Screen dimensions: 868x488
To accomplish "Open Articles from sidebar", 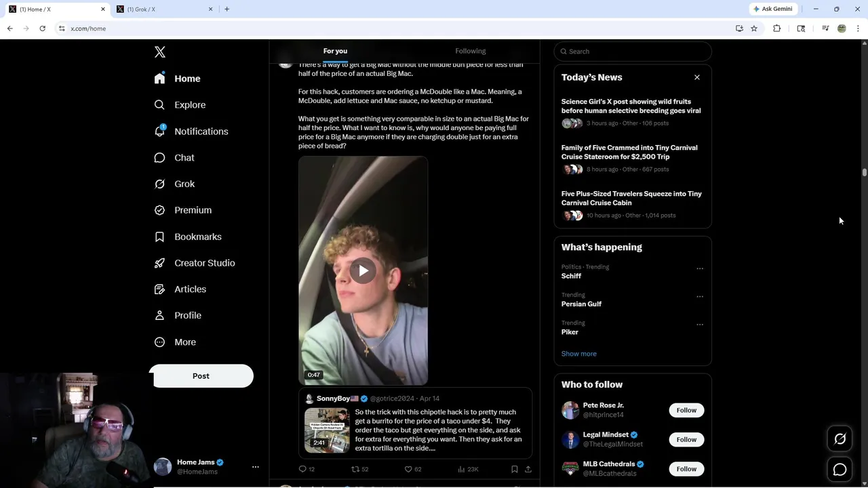I will coord(180,289).
